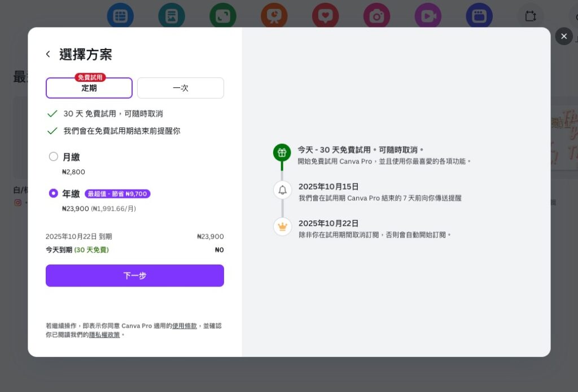Open the teal Docs icon in background
Image resolution: width=578 pixels, height=392 pixels.
tap(172, 16)
